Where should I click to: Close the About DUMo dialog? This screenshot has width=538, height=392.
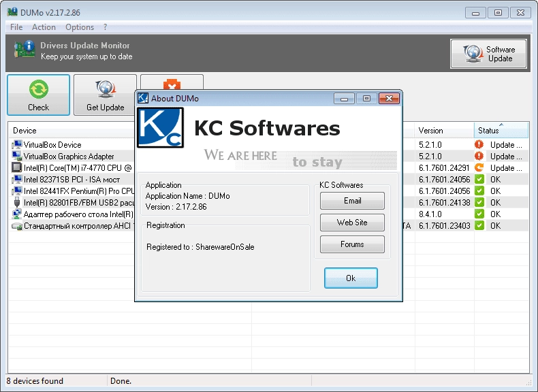tap(389, 99)
